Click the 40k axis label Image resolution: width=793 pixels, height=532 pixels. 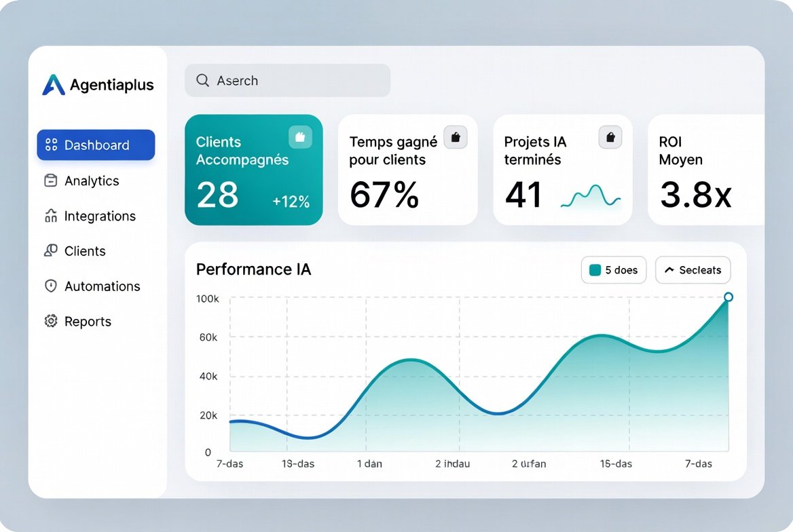[x=208, y=376]
